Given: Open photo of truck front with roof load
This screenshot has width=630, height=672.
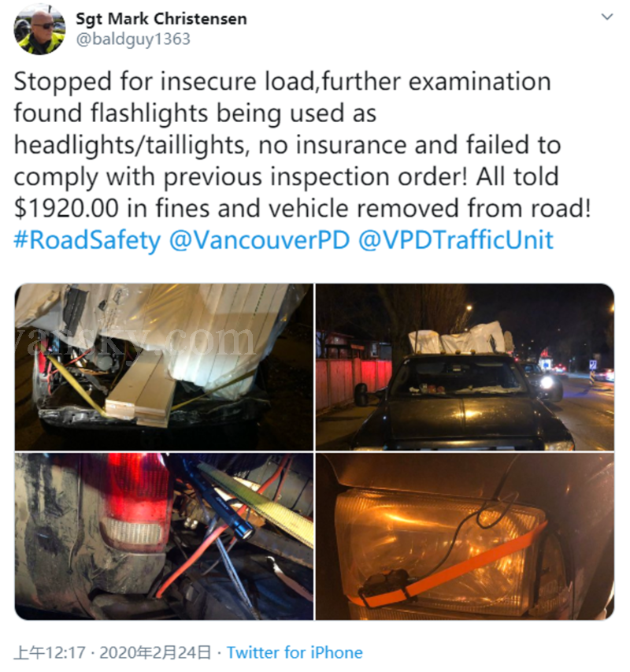Looking at the screenshot, I should (x=465, y=367).
